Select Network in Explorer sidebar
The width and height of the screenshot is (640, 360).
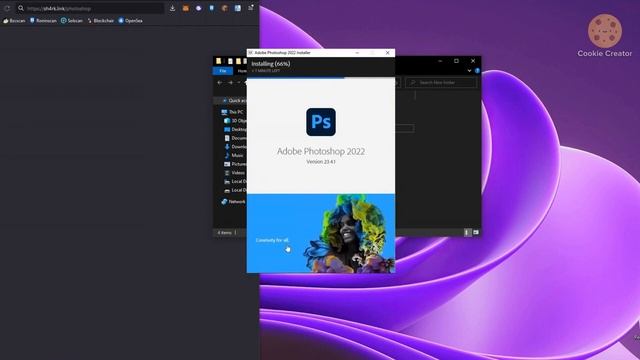click(x=233, y=202)
